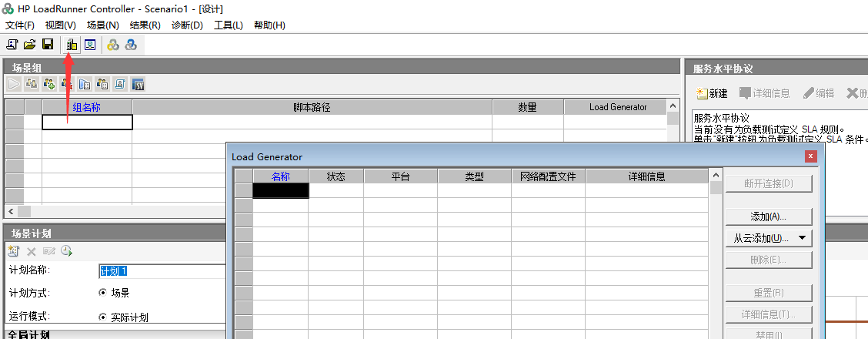The image size is (868, 339).
Task: Open the Load Generators toolbar icon
Action: pos(72,45)
